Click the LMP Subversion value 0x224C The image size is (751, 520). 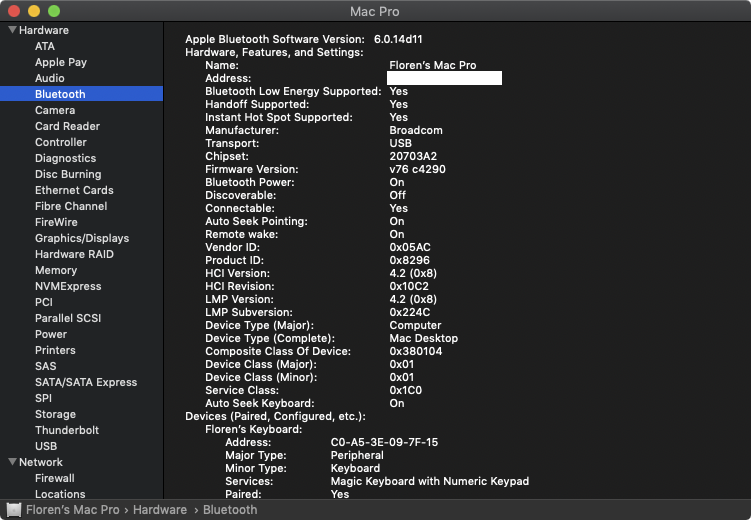click(410, 312)
